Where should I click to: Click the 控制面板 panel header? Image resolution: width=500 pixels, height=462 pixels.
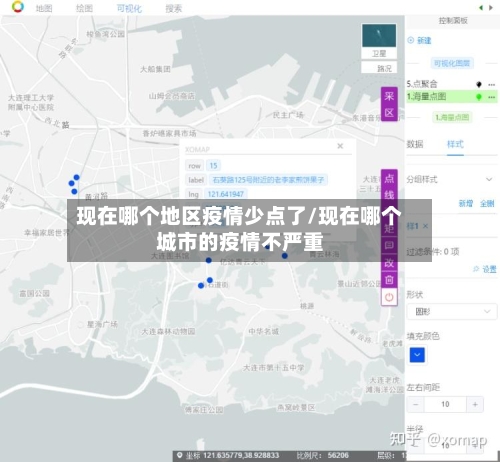(453, 21)
